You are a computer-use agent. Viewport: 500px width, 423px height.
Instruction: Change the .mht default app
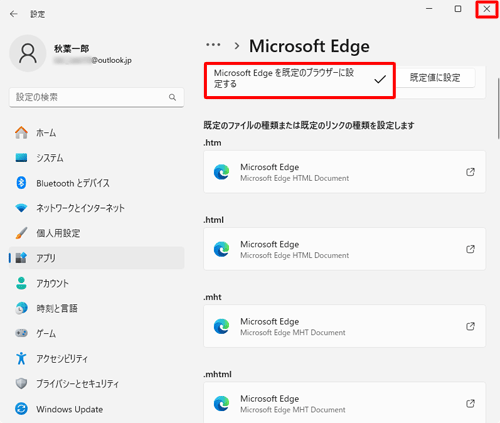[345, 326]
